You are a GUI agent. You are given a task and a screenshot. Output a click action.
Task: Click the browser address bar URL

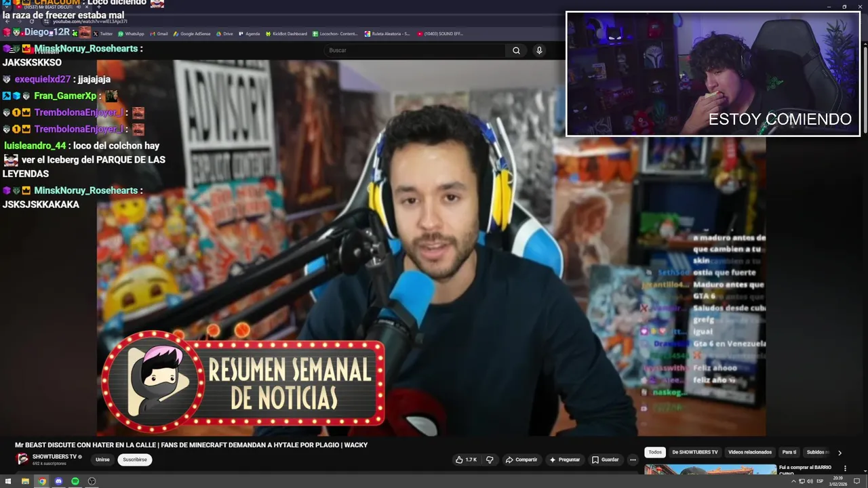90,21
